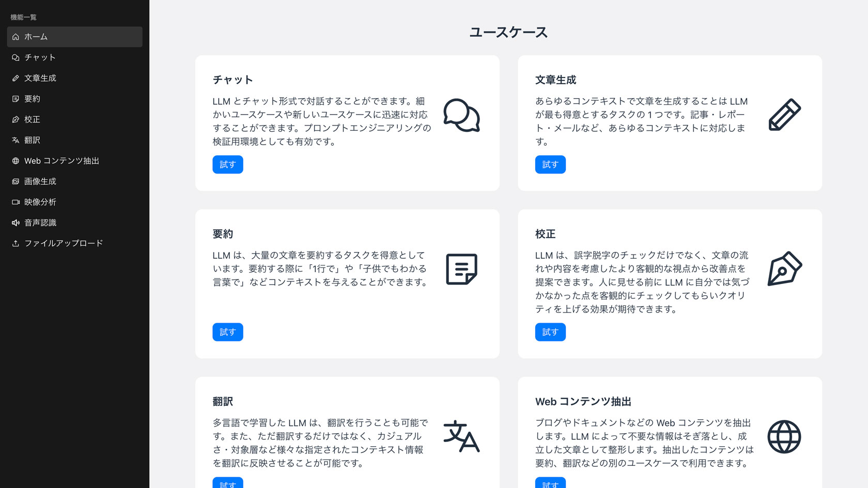
Task: Click the large pen nib icon in 校正 card
Action: pyautogui.click(x=784, y=269)
